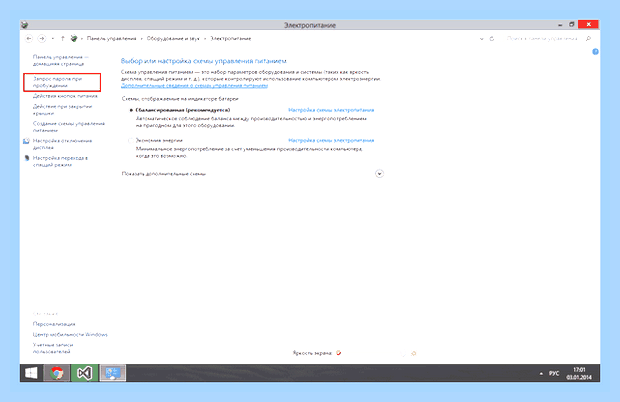Open the 'Персонализация' link

(54, 324)
